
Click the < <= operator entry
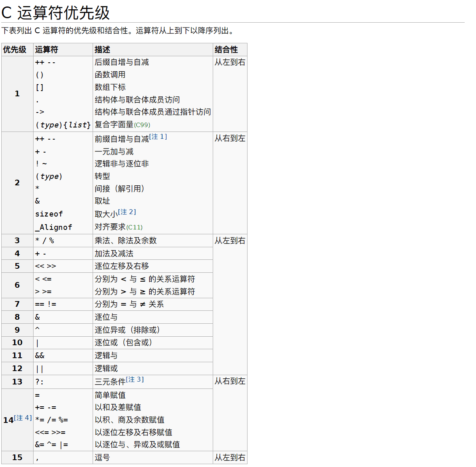coord(43,279)
